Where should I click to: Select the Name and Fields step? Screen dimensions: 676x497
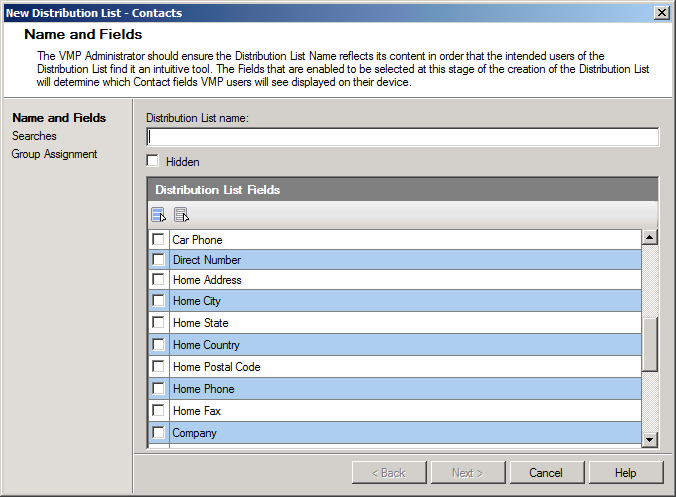point(59,118)
